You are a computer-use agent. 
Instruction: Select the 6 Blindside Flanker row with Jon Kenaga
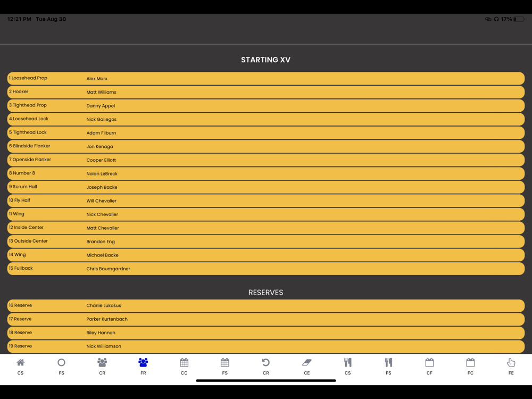(265, 146)
